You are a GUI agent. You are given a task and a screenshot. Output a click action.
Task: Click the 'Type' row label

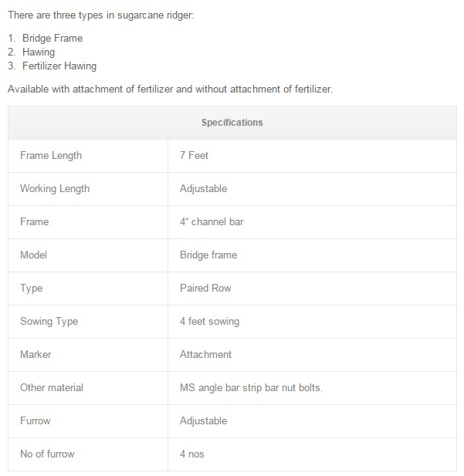pos(32,288)
